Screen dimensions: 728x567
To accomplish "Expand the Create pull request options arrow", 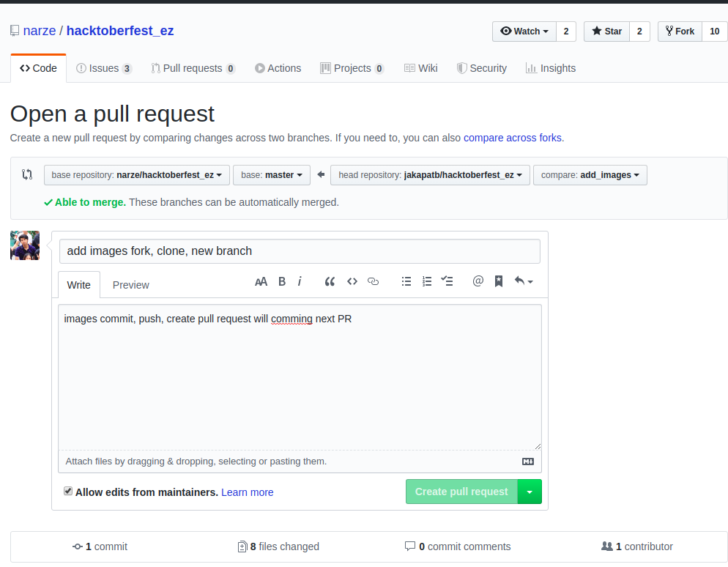I will tap(530, 492).
